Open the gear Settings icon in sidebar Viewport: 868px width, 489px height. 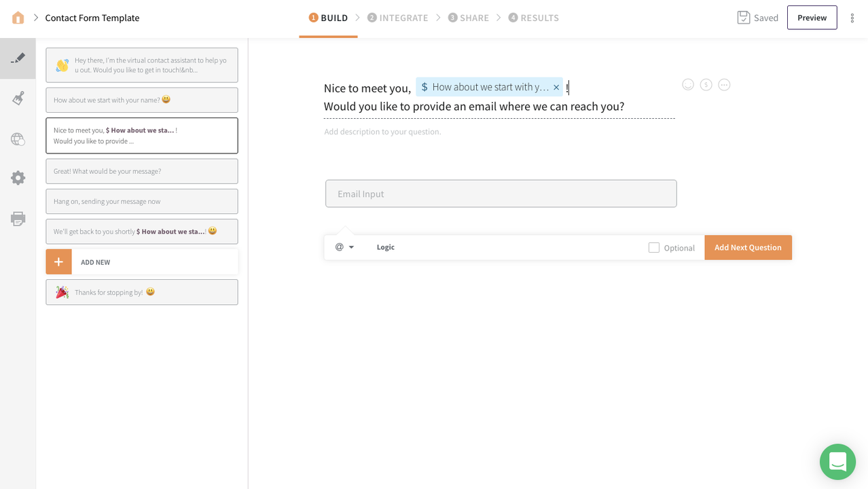[18, 178]
